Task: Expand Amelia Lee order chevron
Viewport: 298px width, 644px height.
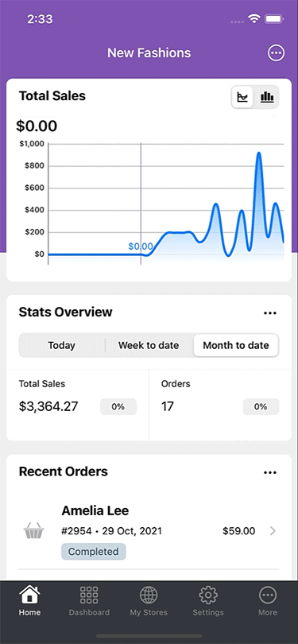Action: point(273,531)
